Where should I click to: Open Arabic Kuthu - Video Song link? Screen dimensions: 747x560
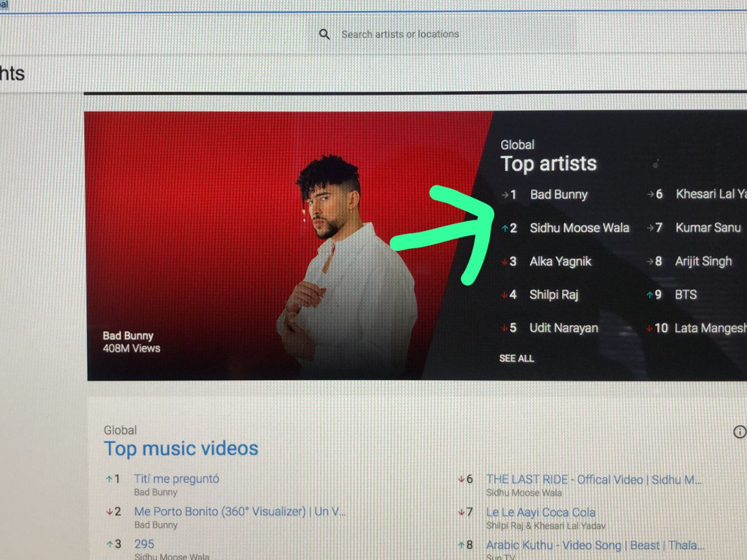click(x=594, y=545)
